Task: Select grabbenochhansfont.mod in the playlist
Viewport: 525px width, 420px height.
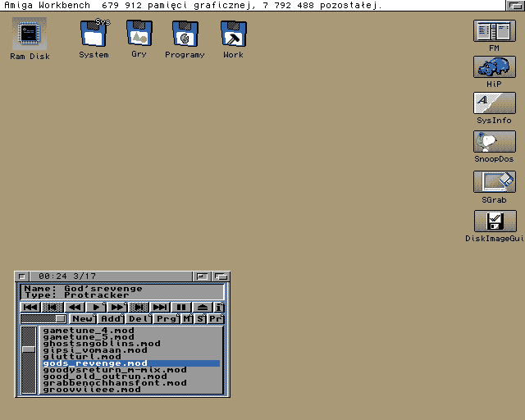Action: (131, 383)
